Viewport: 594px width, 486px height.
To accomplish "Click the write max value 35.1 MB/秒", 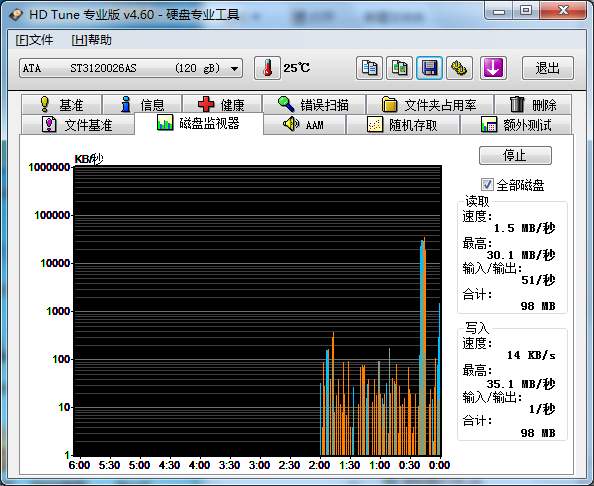I will pyautogui.click(x=521, y=384).
